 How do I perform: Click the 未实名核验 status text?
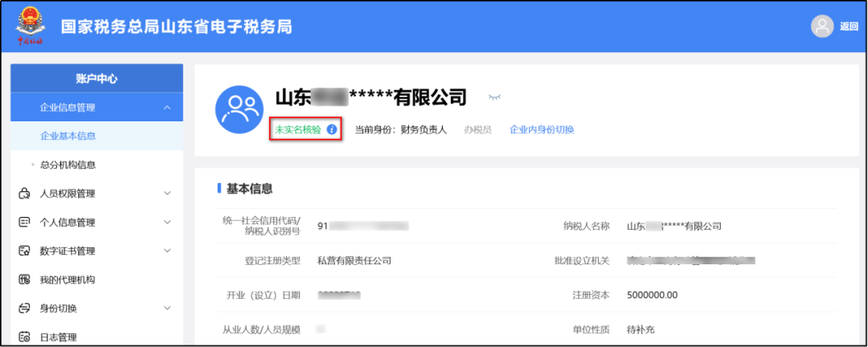click(x=298, y=130)
